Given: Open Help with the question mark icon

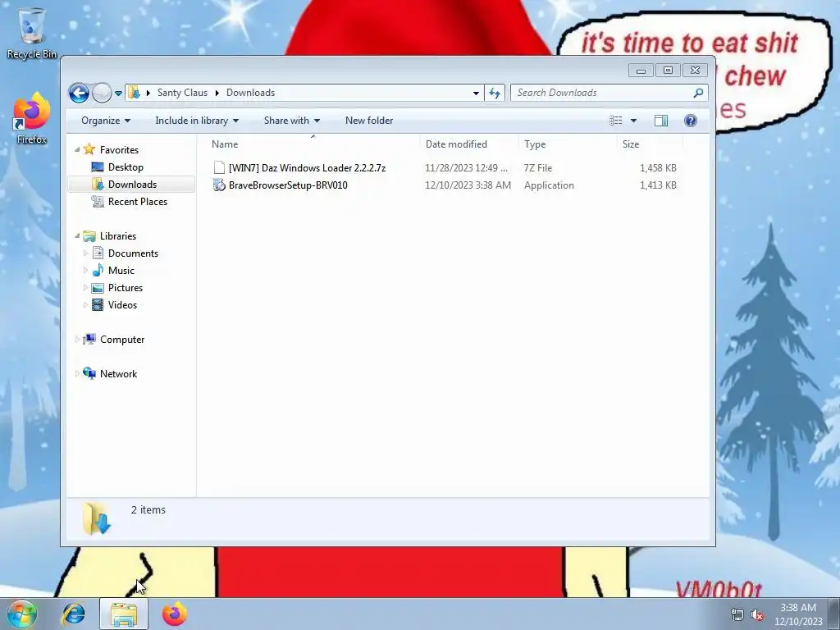Looking at the screenshot, I should [691, 121].
